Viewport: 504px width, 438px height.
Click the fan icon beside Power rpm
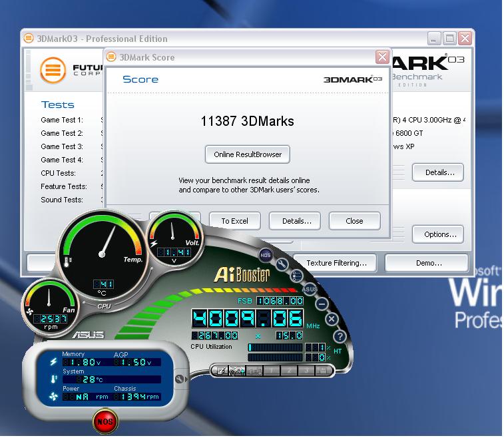(x=53, y=397)
